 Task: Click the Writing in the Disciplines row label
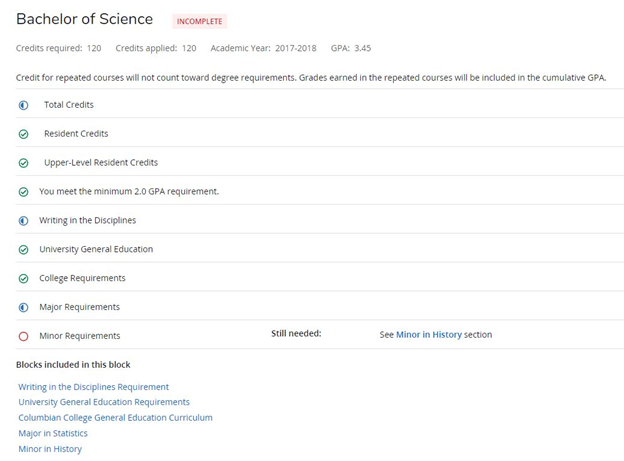88,220
